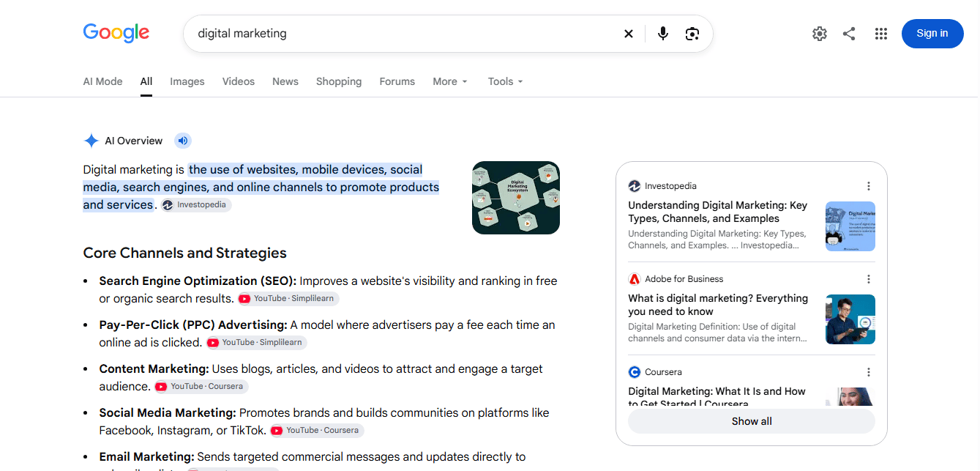Viewport: 980px width, 471px height.
Task: Switch to the Videos tab
Action: (239, 81)
